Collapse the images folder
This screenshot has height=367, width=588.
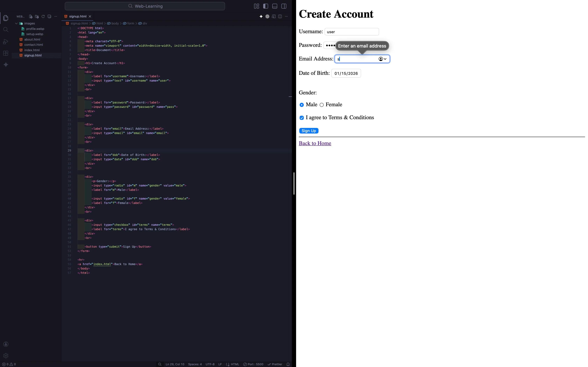16,23
